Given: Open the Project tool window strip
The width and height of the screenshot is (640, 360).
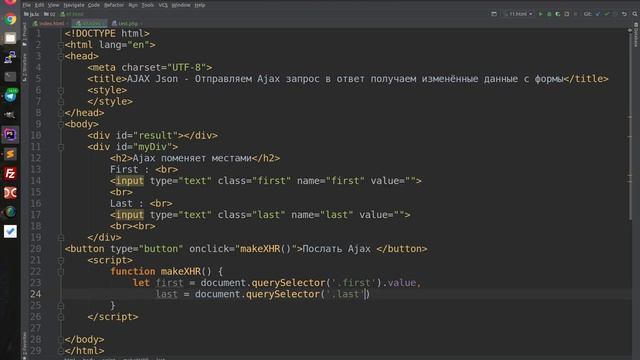Looking at the screenshot, I should (24, 34).
